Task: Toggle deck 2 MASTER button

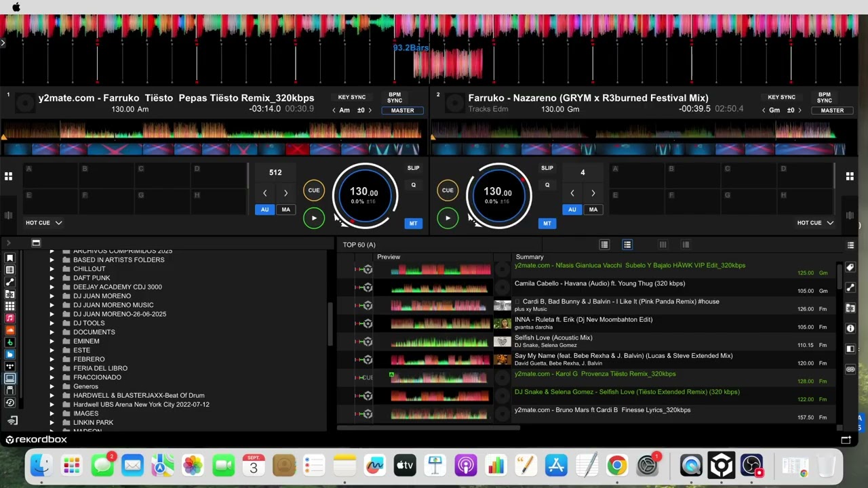Action: pos(832,110)
